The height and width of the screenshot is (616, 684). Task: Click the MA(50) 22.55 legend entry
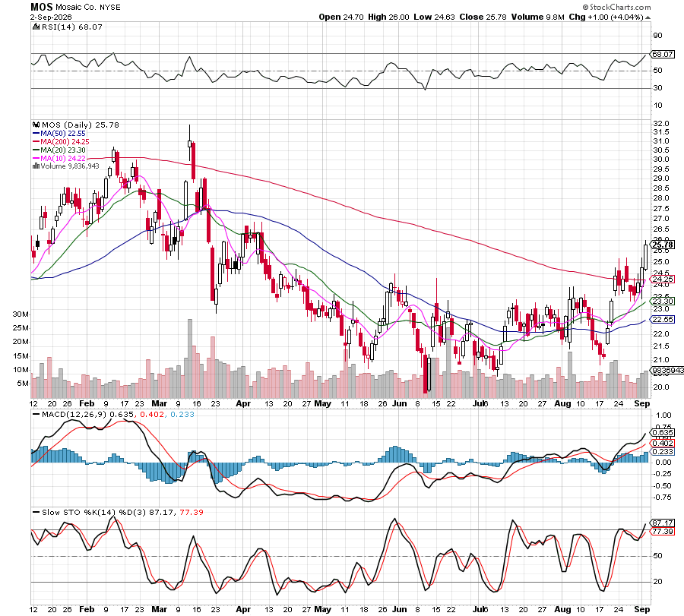click(63, 134)
